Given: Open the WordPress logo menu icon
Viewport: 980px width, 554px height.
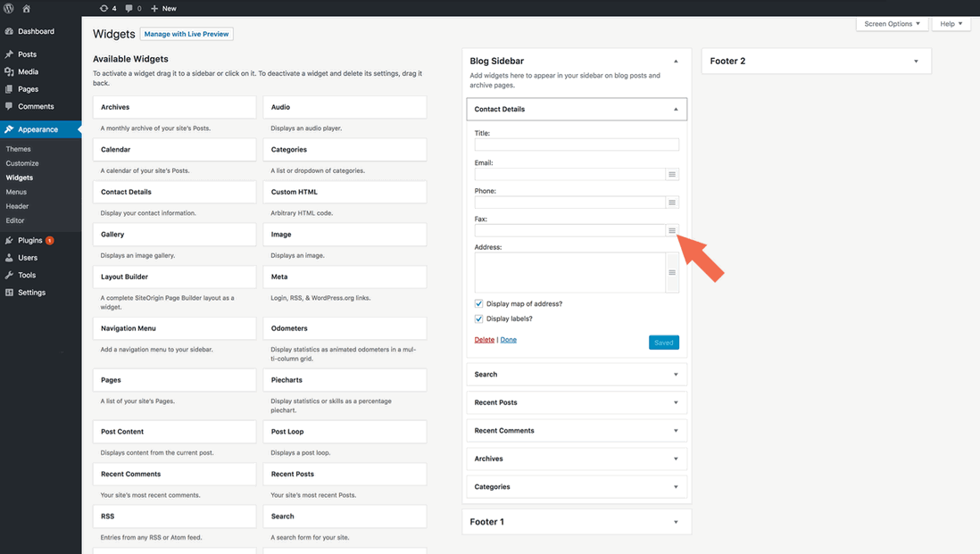Looking at the screenshot, I should tap(8, 8).
